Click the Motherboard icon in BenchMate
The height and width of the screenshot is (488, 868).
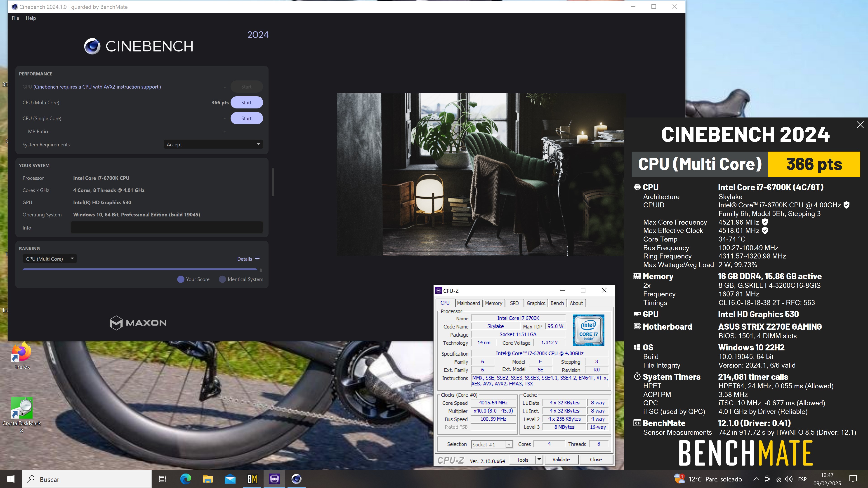pyautogui.click(x=637, y=326)
